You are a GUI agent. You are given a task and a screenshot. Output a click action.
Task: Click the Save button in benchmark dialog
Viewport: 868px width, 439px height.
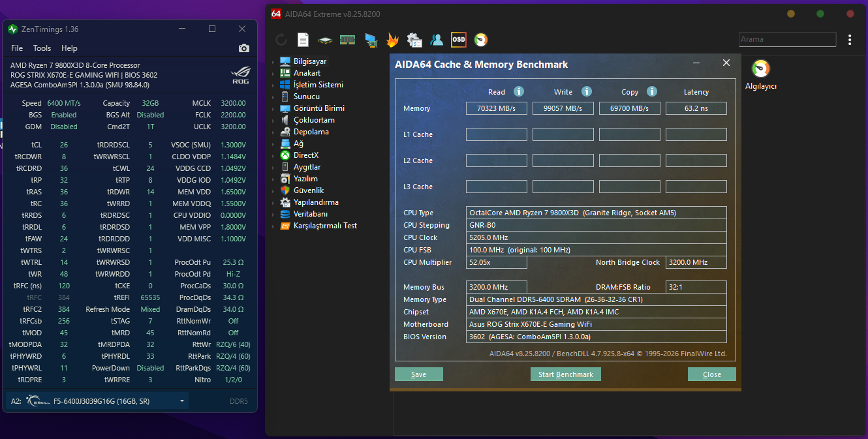[x=419, y=374]
